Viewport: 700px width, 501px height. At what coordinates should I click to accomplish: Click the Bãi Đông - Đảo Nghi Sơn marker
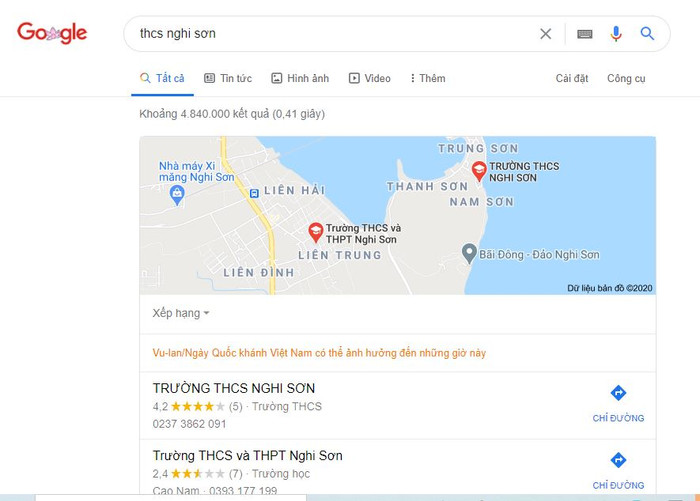coord(469,254)
